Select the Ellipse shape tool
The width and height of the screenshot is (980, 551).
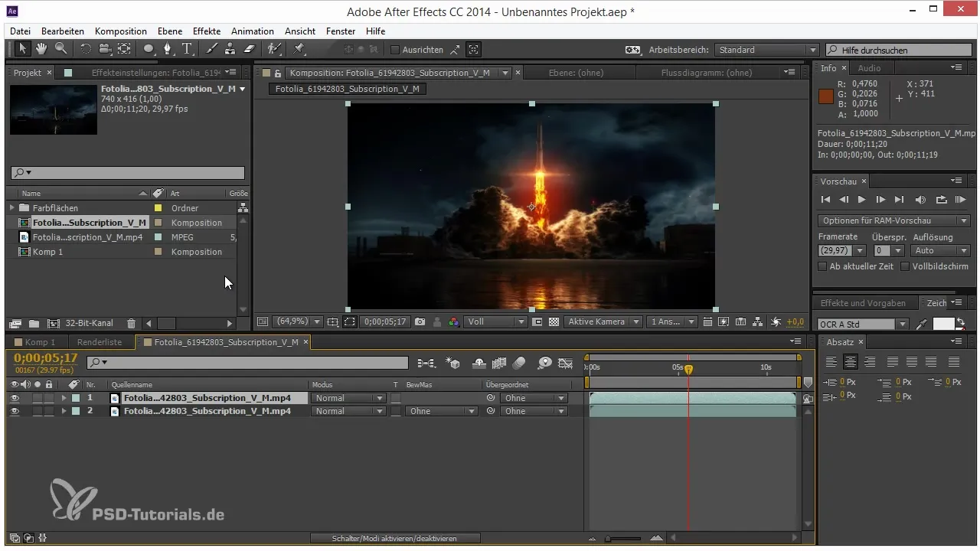149,49
